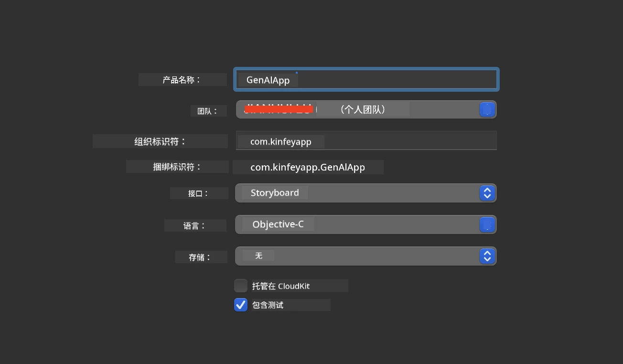
Task: Click the blue button on 语言 dropdown
Action: click(487, 225)
